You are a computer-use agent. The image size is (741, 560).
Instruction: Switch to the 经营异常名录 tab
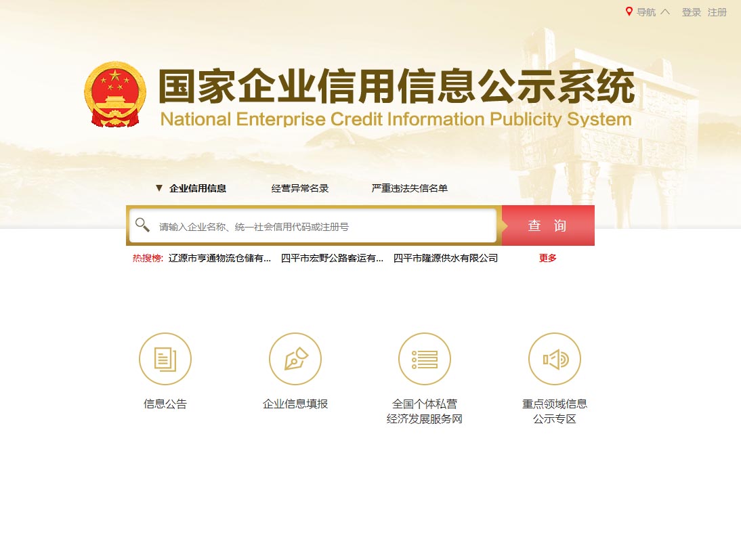(x=299, y=188)
